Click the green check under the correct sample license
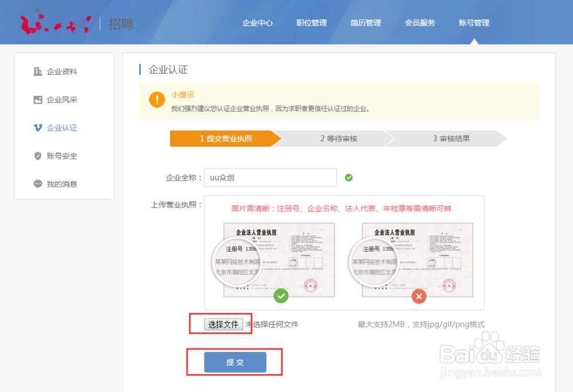Viewport: 573px width, 392px height. [x=281, y=296]
